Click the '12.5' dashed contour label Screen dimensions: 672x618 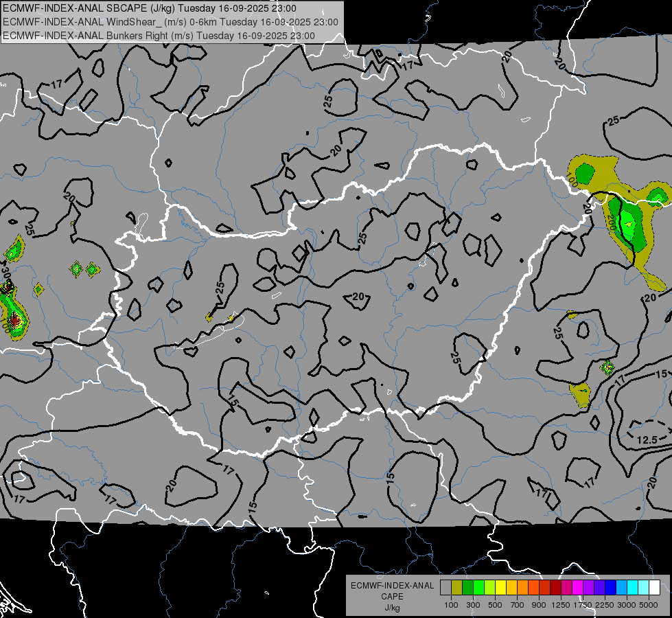tap(647, 439)
